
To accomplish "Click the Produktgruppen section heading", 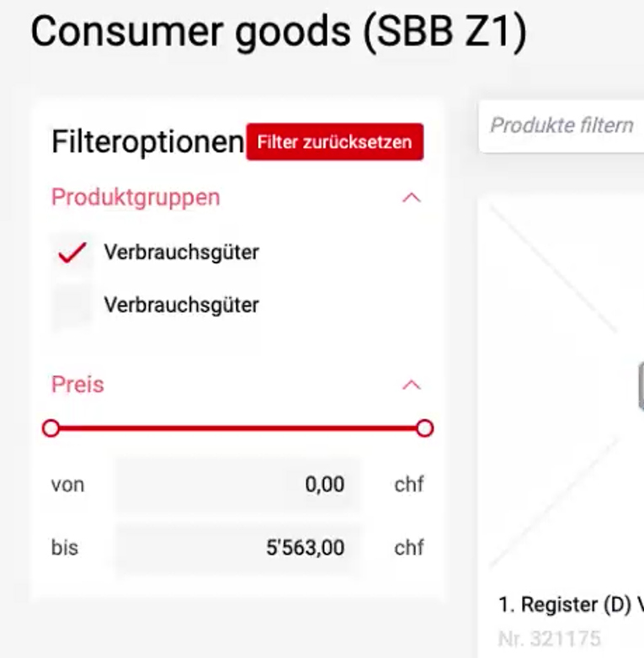I will pos(136,198).
